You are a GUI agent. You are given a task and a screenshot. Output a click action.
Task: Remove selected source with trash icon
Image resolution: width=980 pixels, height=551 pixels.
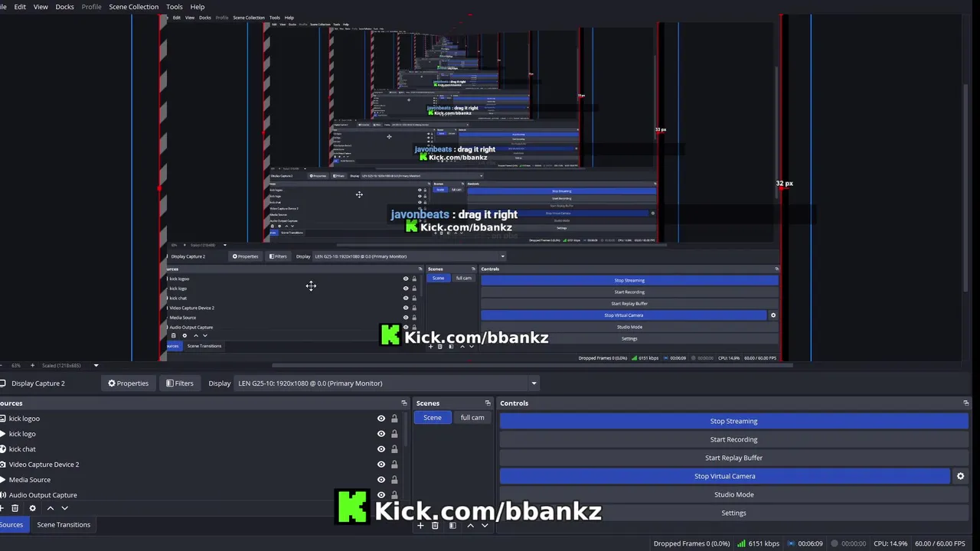pyautogui.click(x=15, y=508)
